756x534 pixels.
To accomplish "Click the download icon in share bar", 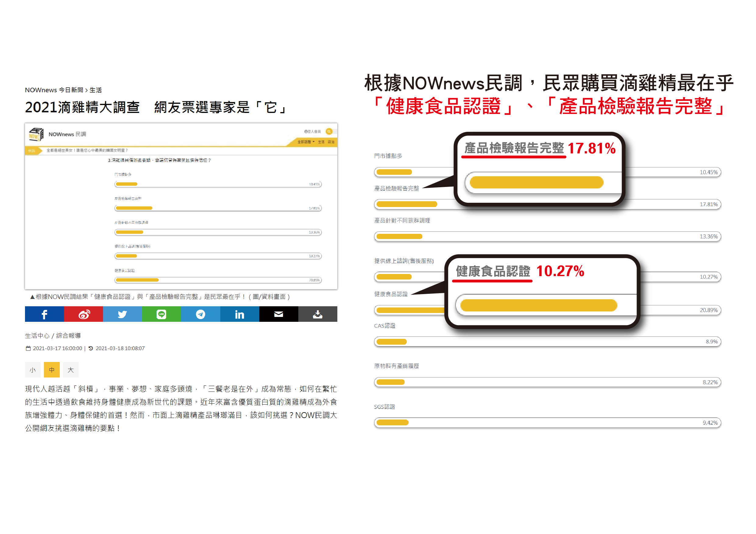I will (318, 314).
